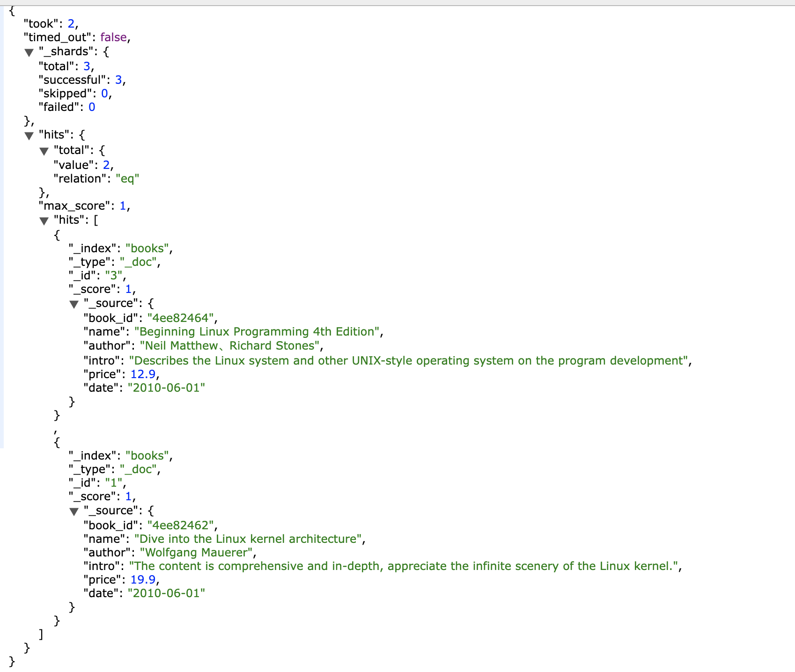Collapse the "_shards" object
Image resolution: width=795 pixels, height=672 pixels.
29,52
